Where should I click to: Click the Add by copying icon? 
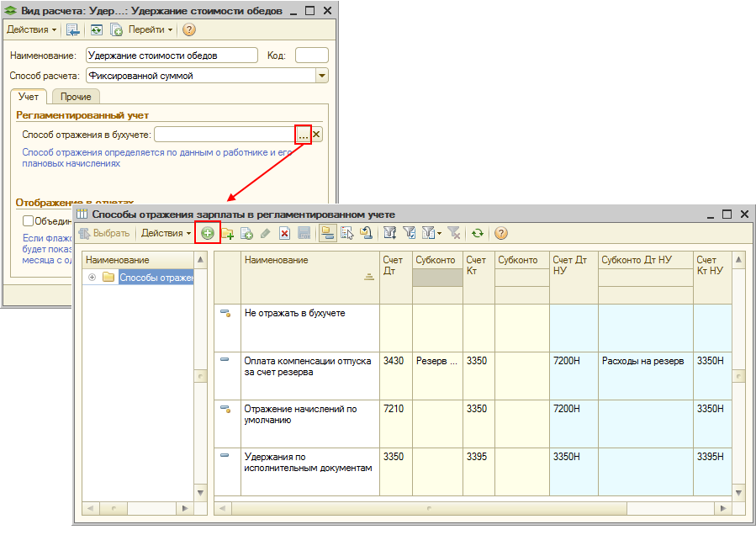click(x=246, y=233)
